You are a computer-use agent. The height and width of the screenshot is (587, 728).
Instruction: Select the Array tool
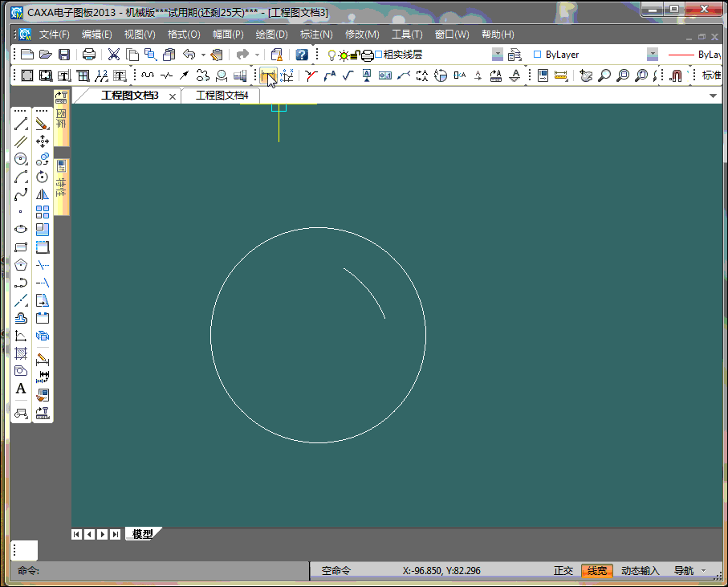43,212
